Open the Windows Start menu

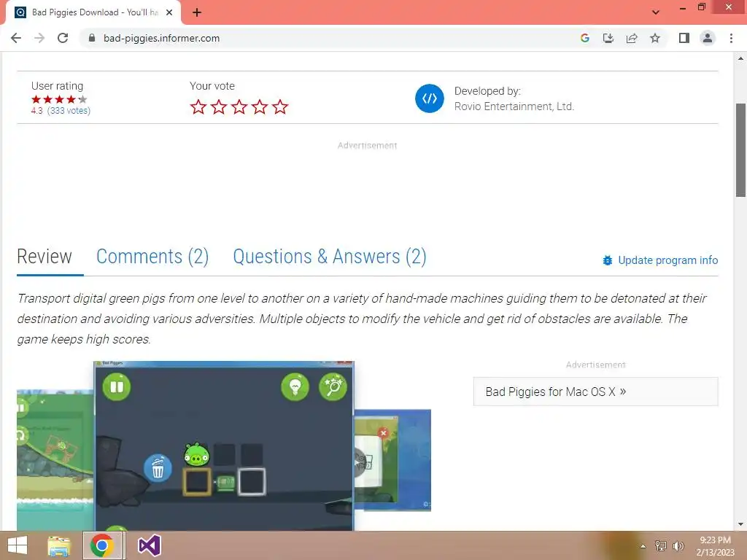pyautogui.click(x=18, y=545)
